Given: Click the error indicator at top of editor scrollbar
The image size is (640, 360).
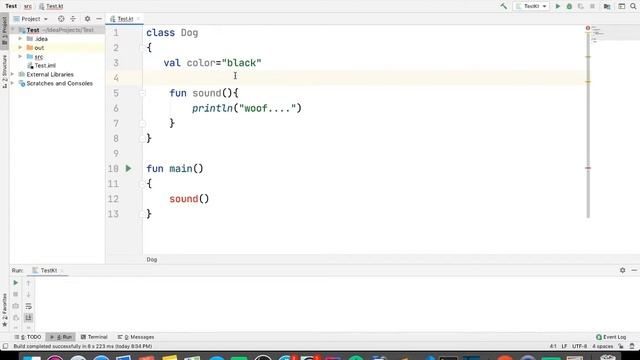Looking at the screenshot, I should click(588, 28).
